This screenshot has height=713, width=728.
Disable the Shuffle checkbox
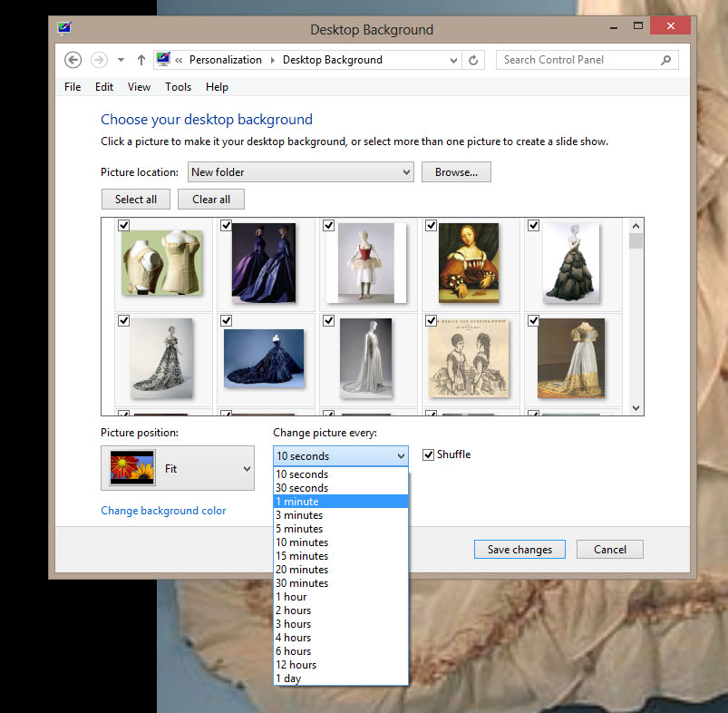coord(429,454)
